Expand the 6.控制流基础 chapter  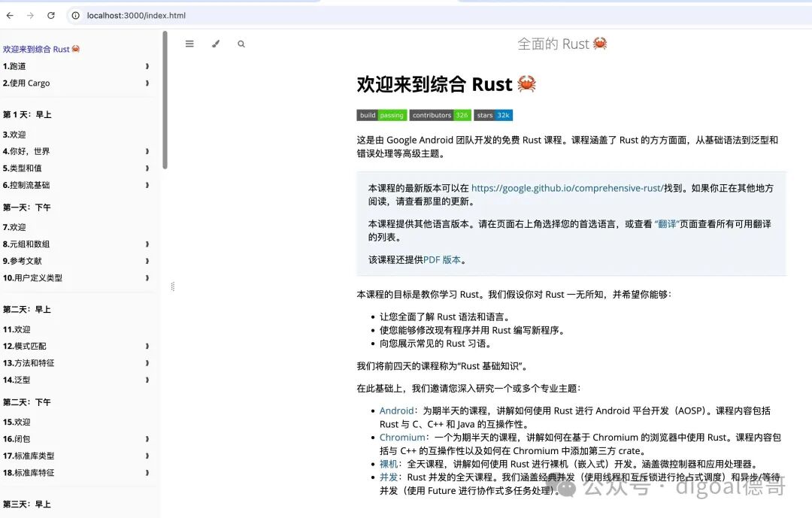147,185
